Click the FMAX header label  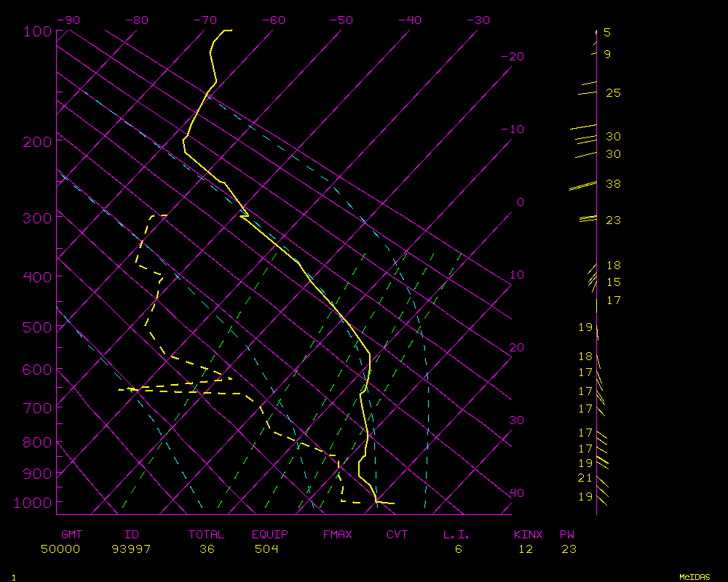point(337,535)
